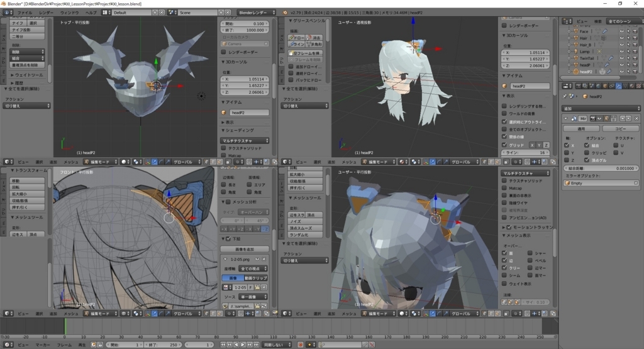Open the Texture checker tab in Properties
Viewport: 644px width, 349px height.
pyautogui.click(x=638, y=86)
